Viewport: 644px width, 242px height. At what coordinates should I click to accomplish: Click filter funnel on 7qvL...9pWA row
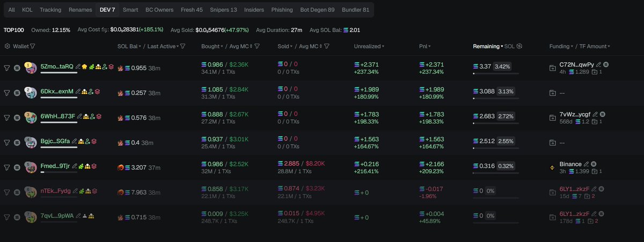(7, 217)
